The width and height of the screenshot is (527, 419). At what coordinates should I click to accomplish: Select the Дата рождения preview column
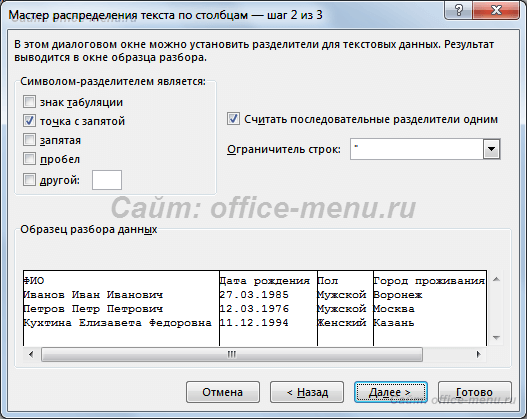[268, 308]
